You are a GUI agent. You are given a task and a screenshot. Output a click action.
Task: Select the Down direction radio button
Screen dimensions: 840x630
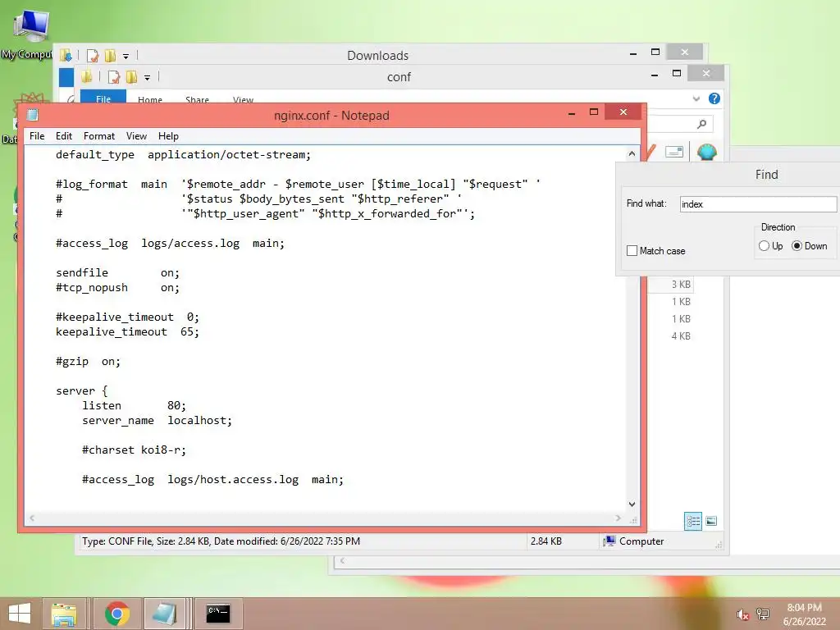tap(797, 246)
